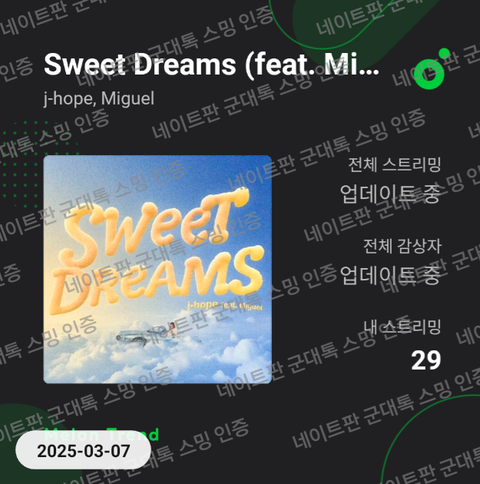Open the Sweet Dreams album cover
The image size is (480, 484).
(x=158, y=269)
